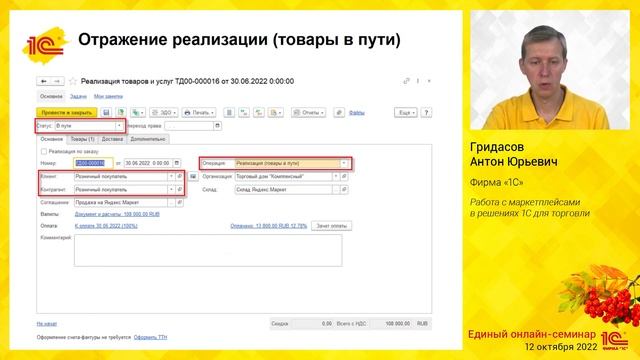Click the Склад field Склад Яндекс Маркет
The image size is (640, 360).
[x=283, y=189]
